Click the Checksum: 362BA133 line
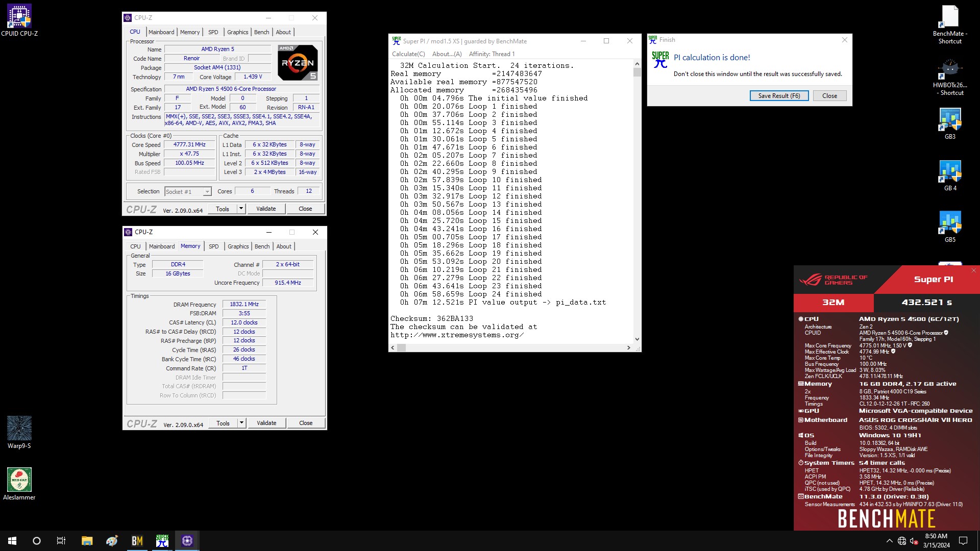Viewport: 980px width, 551px height. click(432, 319)
